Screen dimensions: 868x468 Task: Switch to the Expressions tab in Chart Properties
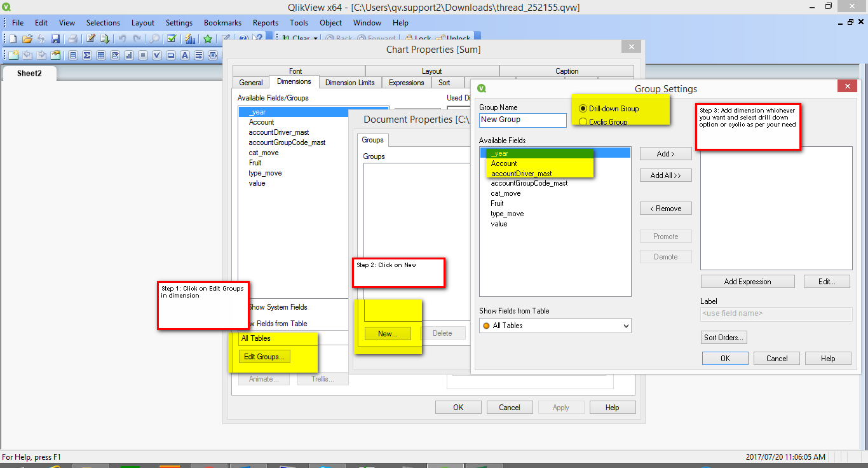click(x=406, y=83)
